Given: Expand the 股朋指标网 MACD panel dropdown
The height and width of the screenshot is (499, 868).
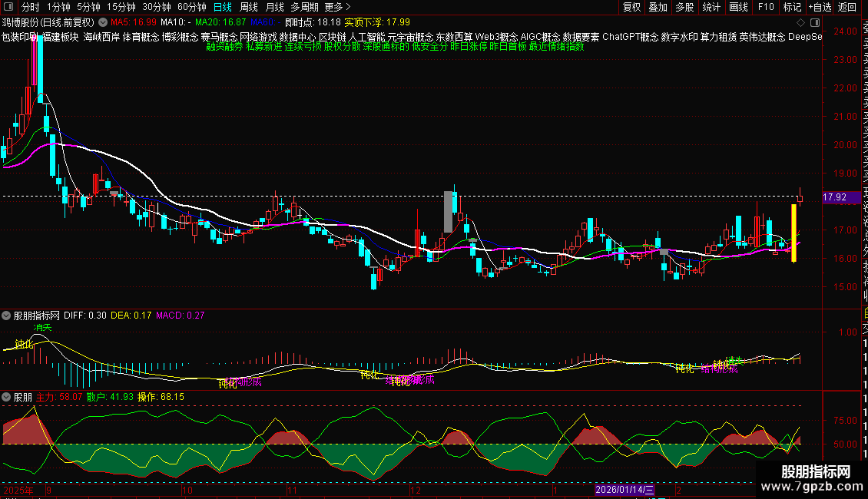Looking at the screenshot, I should point(6,315).
